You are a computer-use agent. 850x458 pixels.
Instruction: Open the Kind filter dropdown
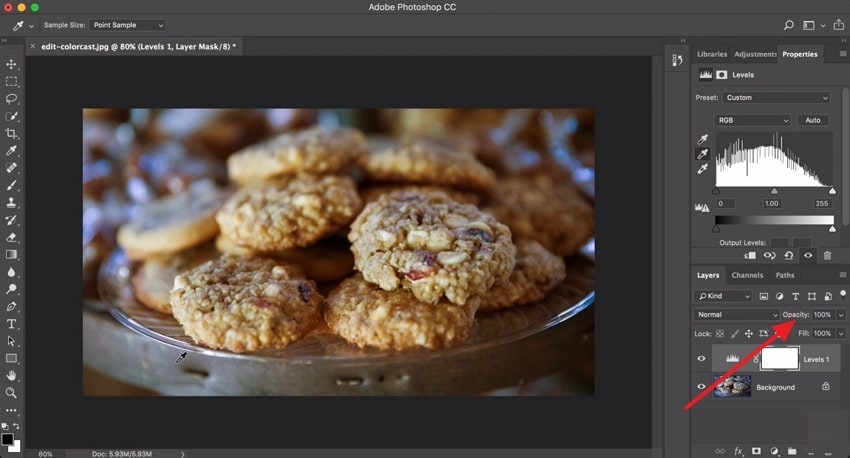tap(723, 296)
